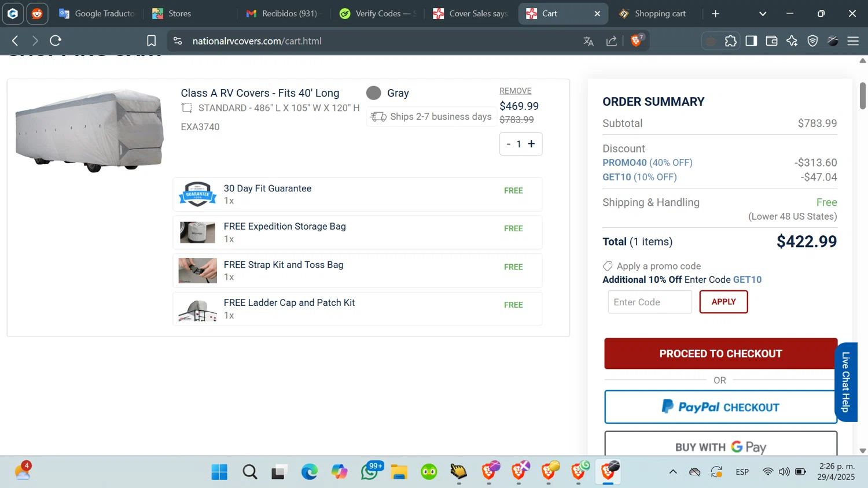Open pinned Reddit tab
This screenshot has height=488, width=868.
pos(37,13)
